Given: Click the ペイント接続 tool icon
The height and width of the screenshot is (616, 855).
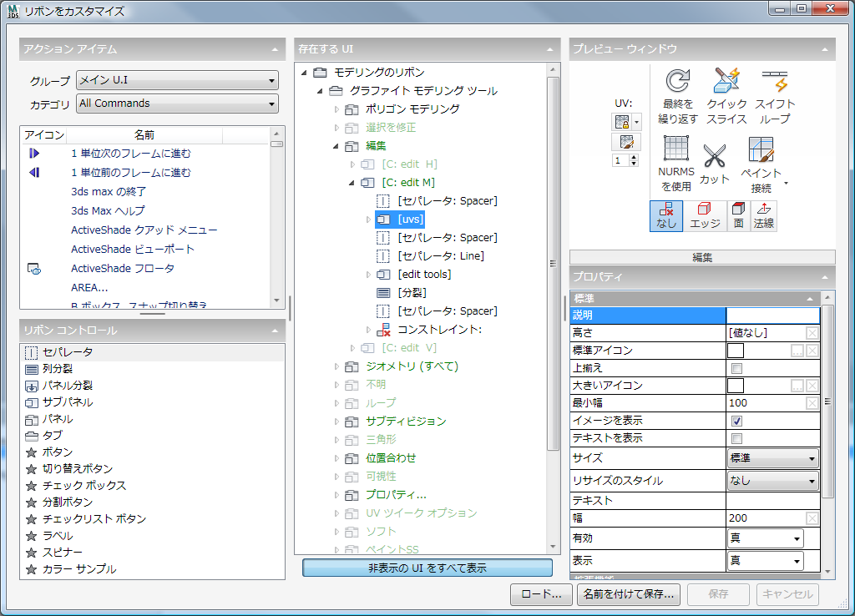Looking at the screenshot, I should [761, 149].
